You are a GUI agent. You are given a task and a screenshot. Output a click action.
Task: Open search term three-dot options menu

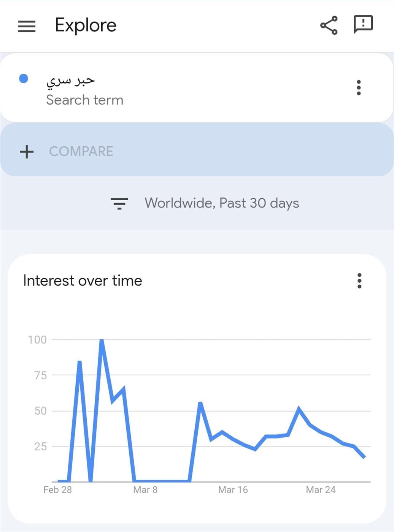(x=359, y=87)
